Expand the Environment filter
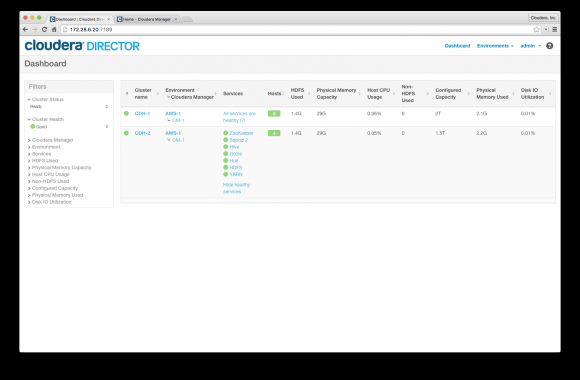 (x=44, y=147)
